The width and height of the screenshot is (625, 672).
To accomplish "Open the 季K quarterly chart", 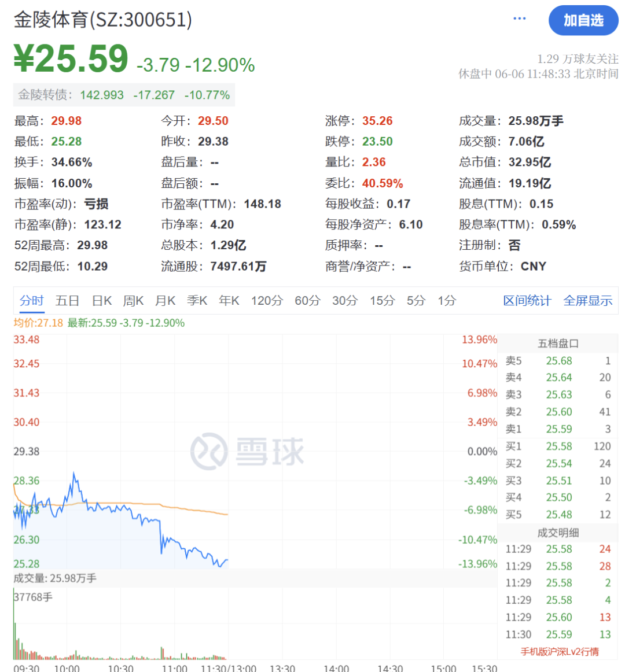I will (197, 300).
